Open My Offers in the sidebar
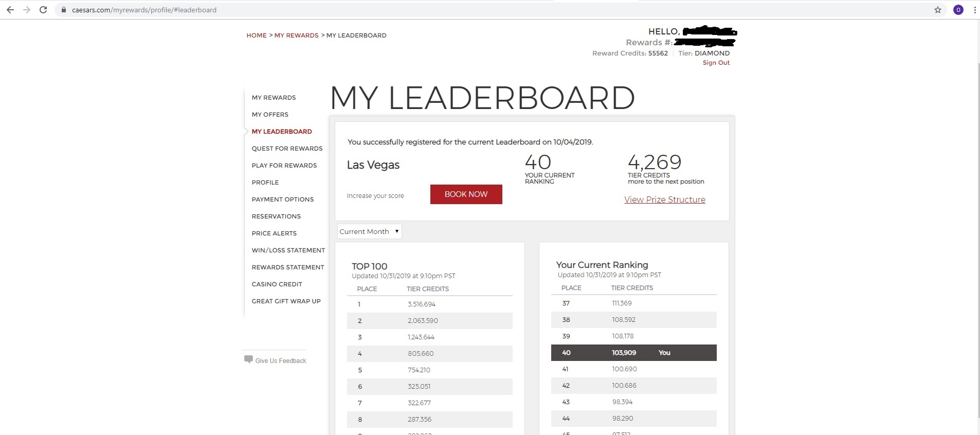 coord(270,115)
